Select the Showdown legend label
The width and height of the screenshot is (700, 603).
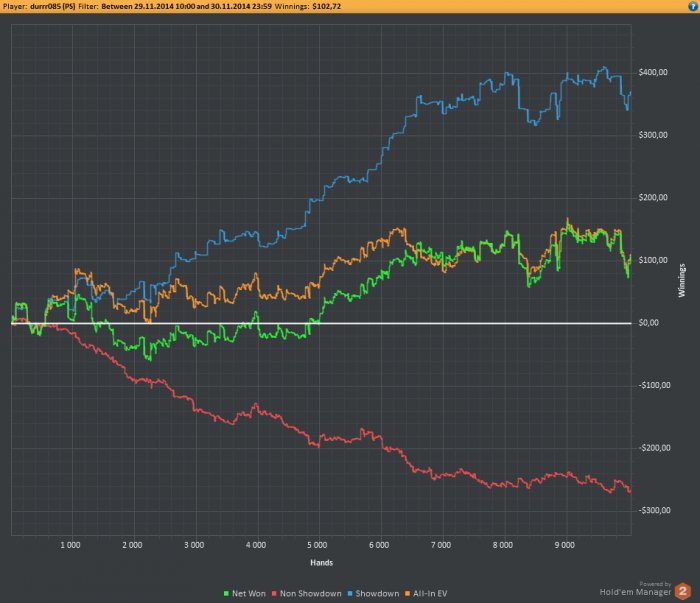(377, 594)
